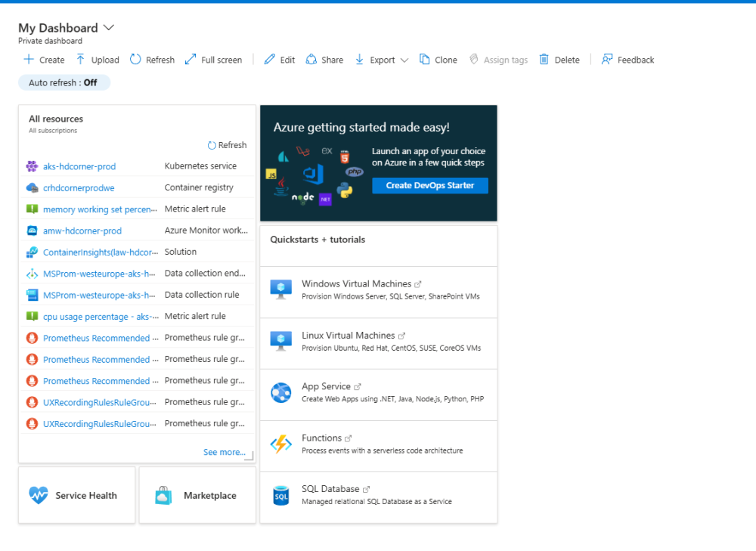Toggle the Auto refresh : Off pill
This screenshot has height=551, width=756.
(64, 82)
